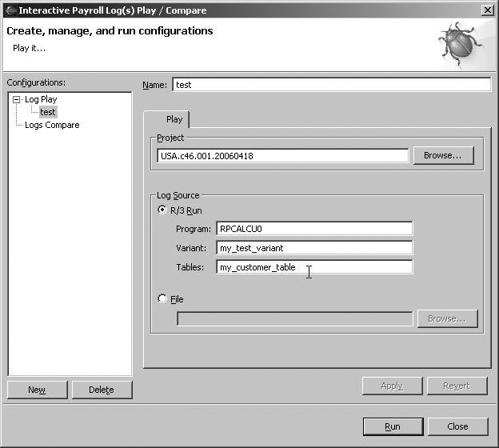Select the Log Play tree item

(41, 99)
